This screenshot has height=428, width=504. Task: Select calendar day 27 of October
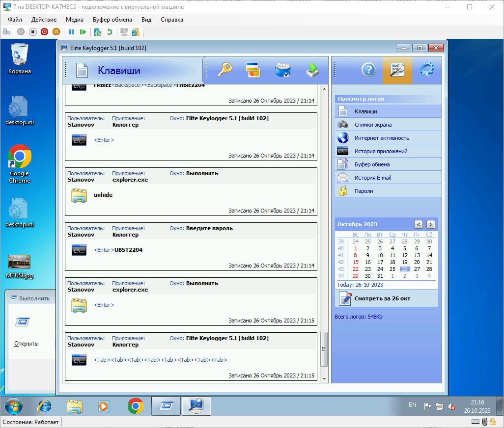417,269
